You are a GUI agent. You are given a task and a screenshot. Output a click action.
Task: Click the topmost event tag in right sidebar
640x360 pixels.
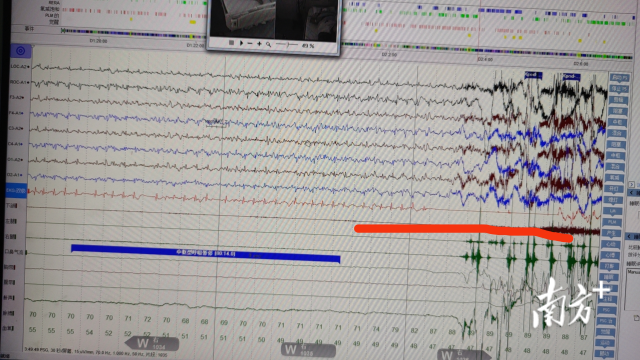coord(619,77)
